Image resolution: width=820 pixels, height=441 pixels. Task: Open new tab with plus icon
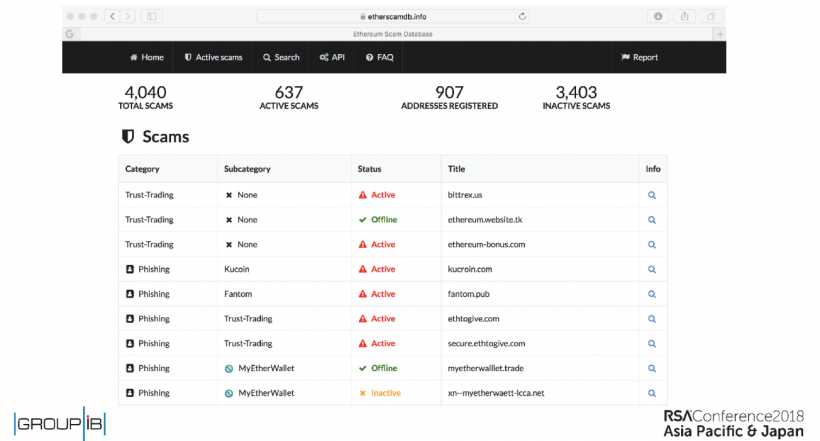coord(718,34)
